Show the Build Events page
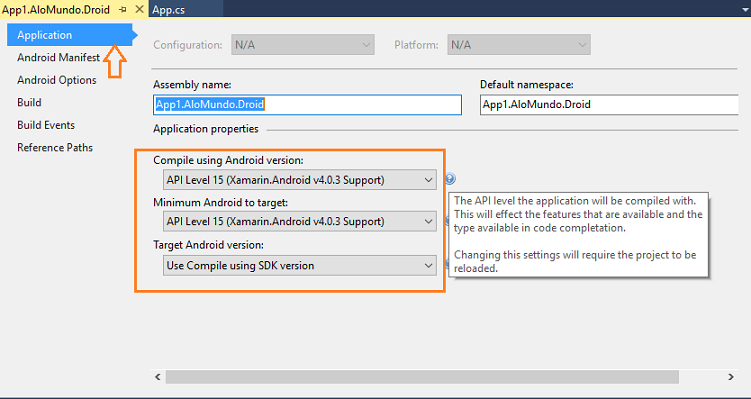751x399 pixels. pyautogui.click(x=46, y=125)
